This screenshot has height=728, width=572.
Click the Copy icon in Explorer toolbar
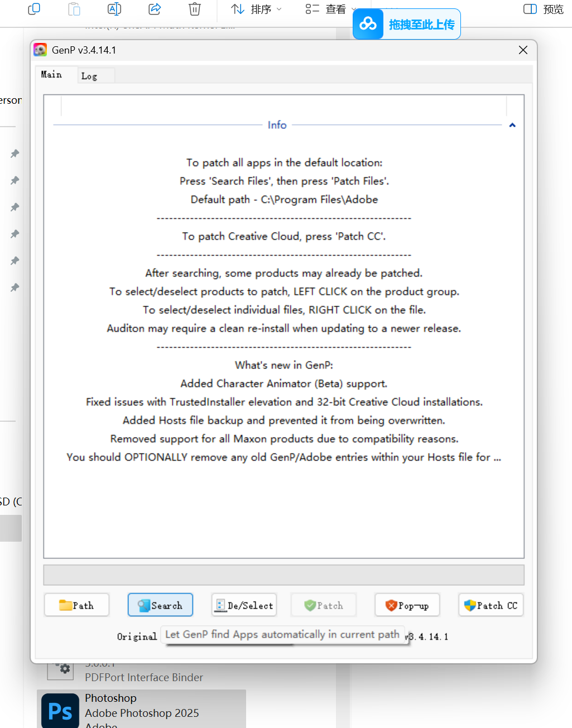pyautogui.click(x=34, y=9)
